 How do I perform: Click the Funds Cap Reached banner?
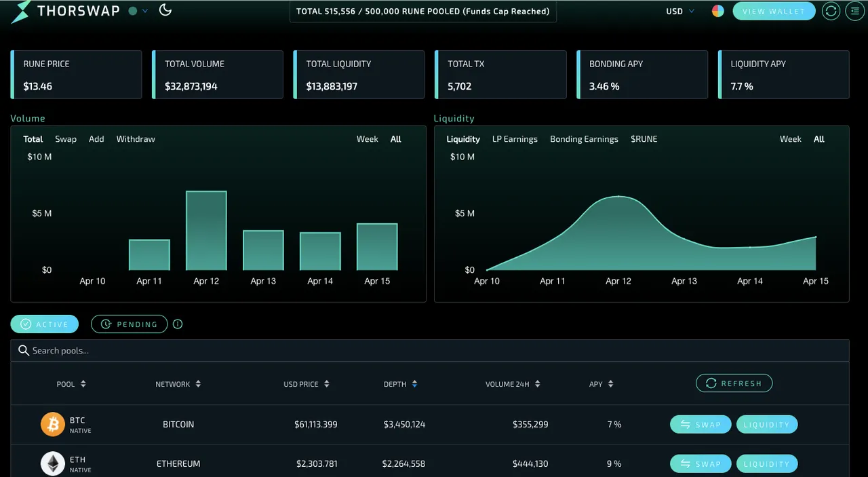423,12
